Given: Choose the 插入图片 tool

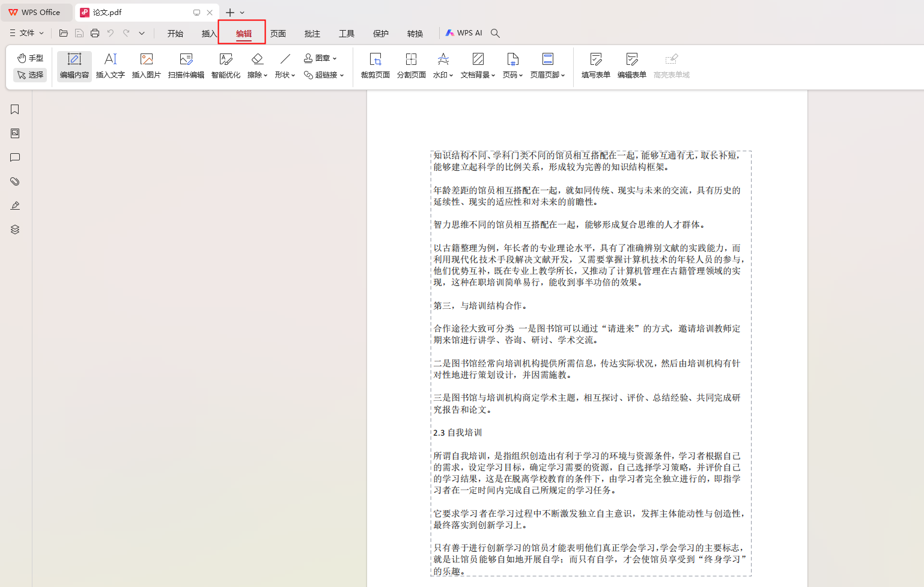Looking at the screenshot, I should (147, 66).
